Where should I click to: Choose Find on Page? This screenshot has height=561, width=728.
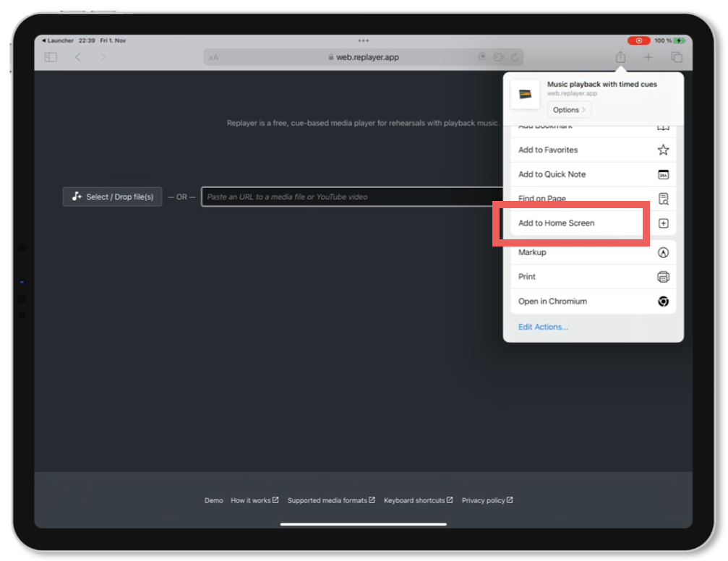tap(593, 198)
